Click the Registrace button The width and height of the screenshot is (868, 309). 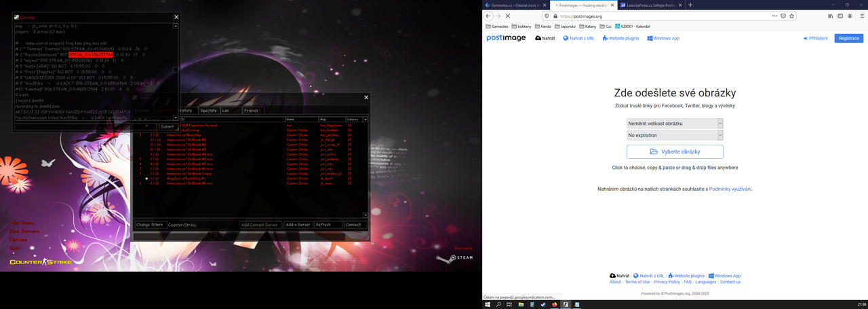[x=848, y=38]
